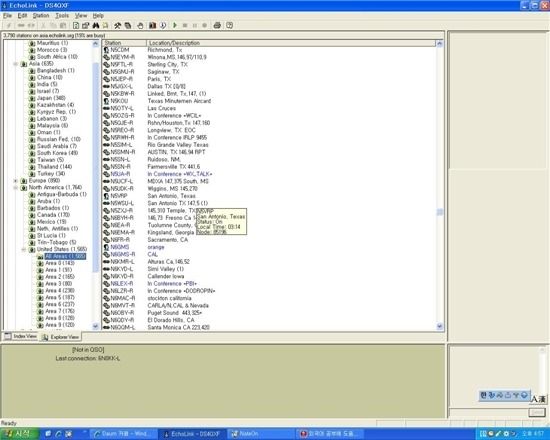Select Mexico in the tree
Viewport: 550px width, 440px height.
52,222
